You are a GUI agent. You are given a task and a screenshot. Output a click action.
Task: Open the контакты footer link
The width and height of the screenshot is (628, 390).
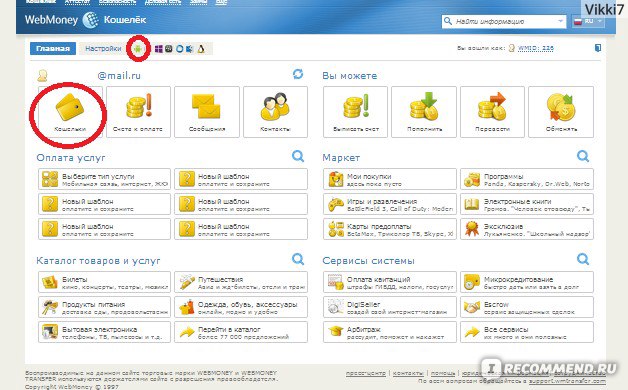click(x=408, y=373)
